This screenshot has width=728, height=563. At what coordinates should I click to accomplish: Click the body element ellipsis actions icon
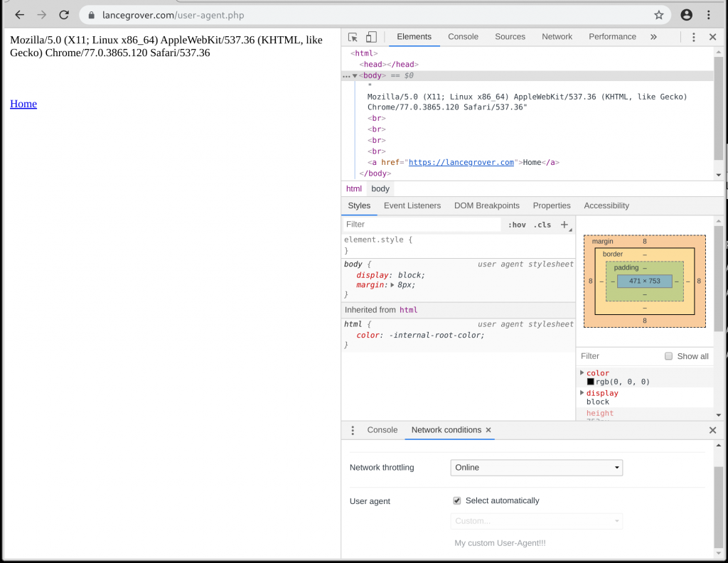pos(346,75)
